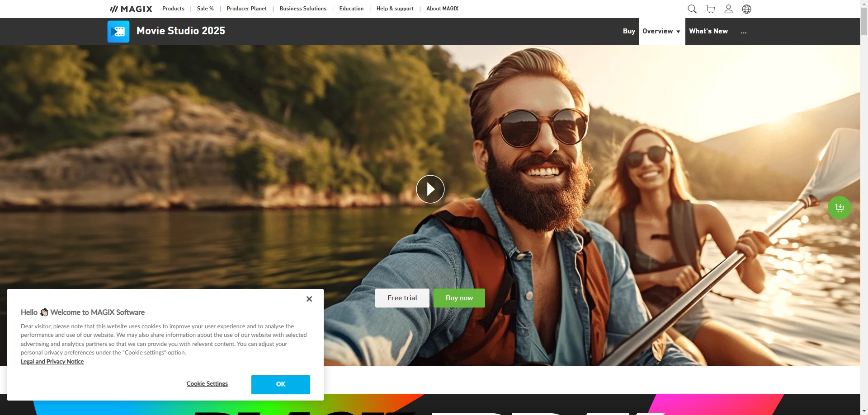Viewport: 868px width, 415px height.
Task: Click the green Buy now button
Action: pyautogui.click(x=459, y=298)
